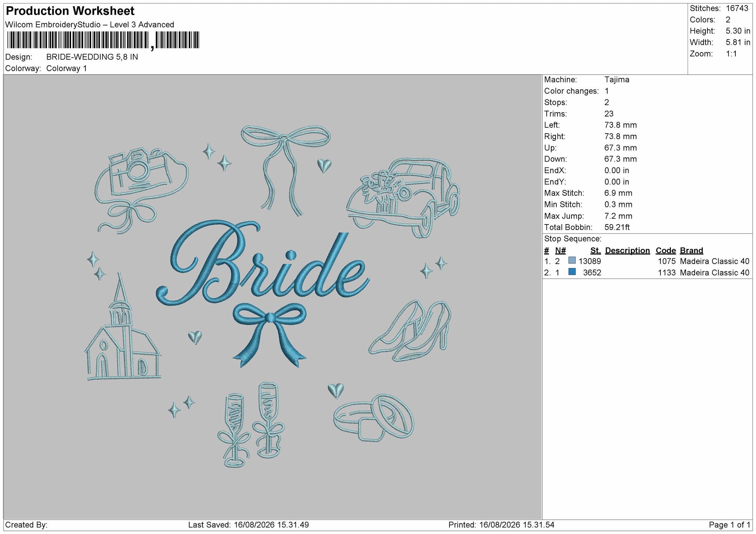Click thread code 1133
Screen dimensions: 756x534
coord(667,273)
